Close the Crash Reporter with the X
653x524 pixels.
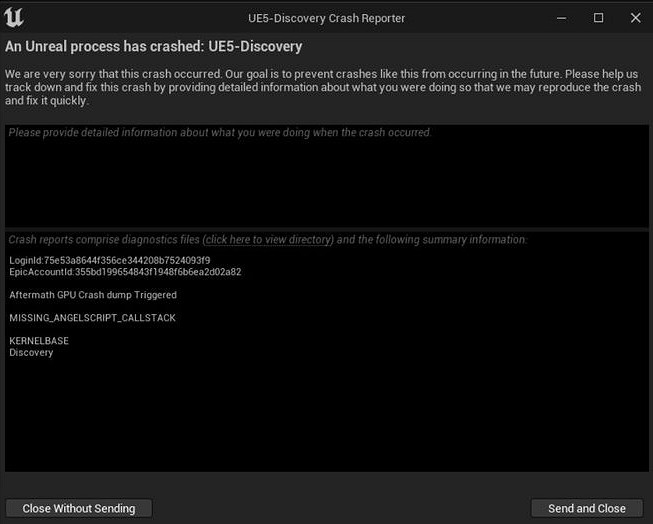(632, 18)
